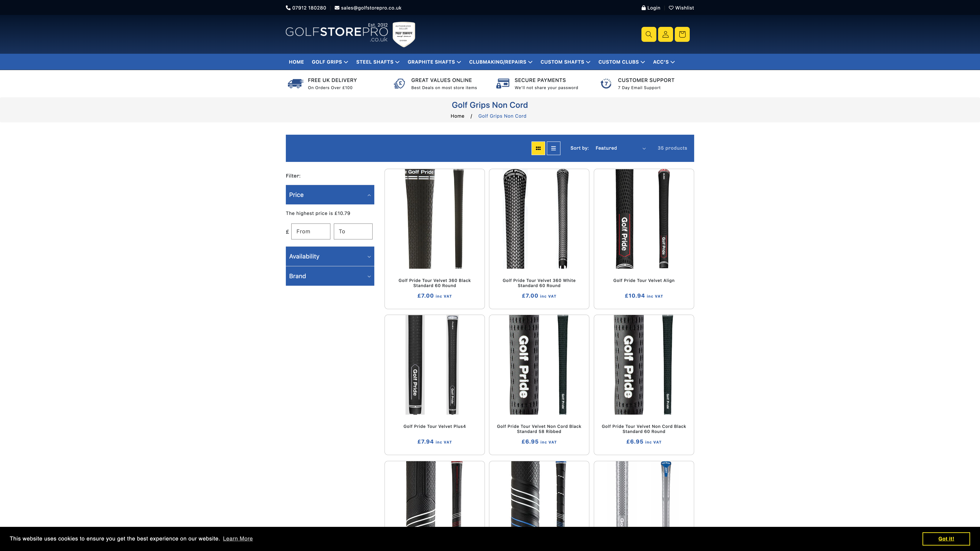Open the search icon in the header
Screen dimensions: 980x551
click(x=649, y=34)
